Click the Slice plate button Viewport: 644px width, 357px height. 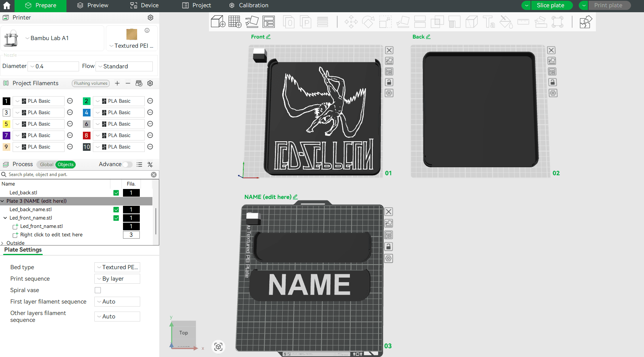(x=550, y=5)
